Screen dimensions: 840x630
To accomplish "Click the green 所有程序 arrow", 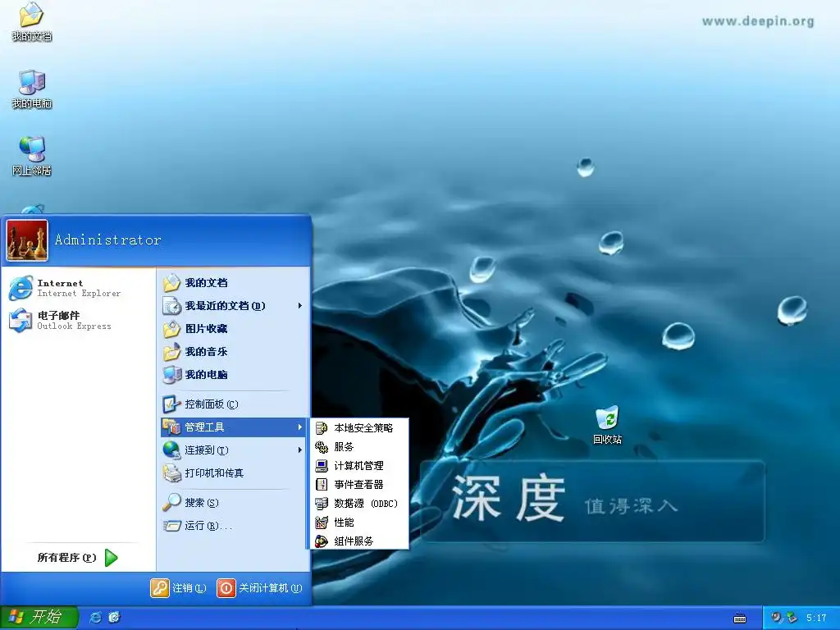I will (111, 558).
